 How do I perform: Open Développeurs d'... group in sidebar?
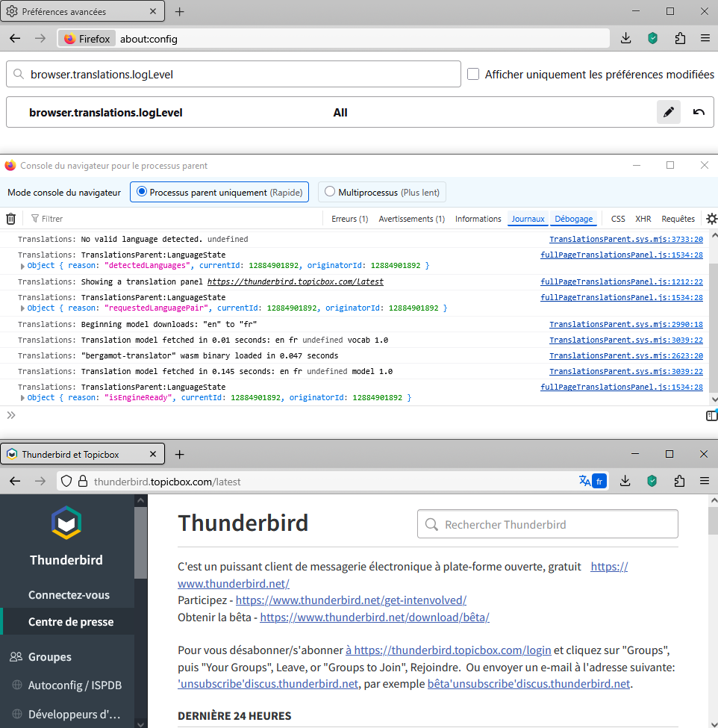[x=74, y=714]
